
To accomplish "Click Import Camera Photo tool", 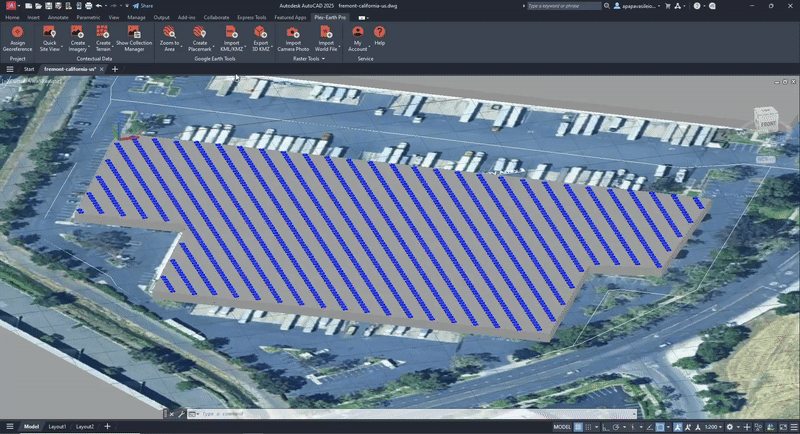I will pos(293,38).
